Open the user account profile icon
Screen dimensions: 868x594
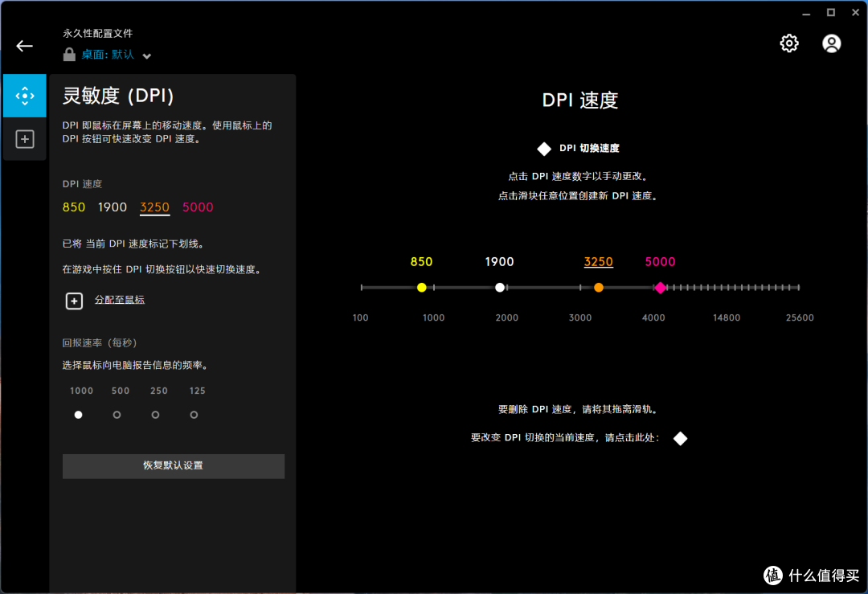pyautogui.click(x=831, y=43)
